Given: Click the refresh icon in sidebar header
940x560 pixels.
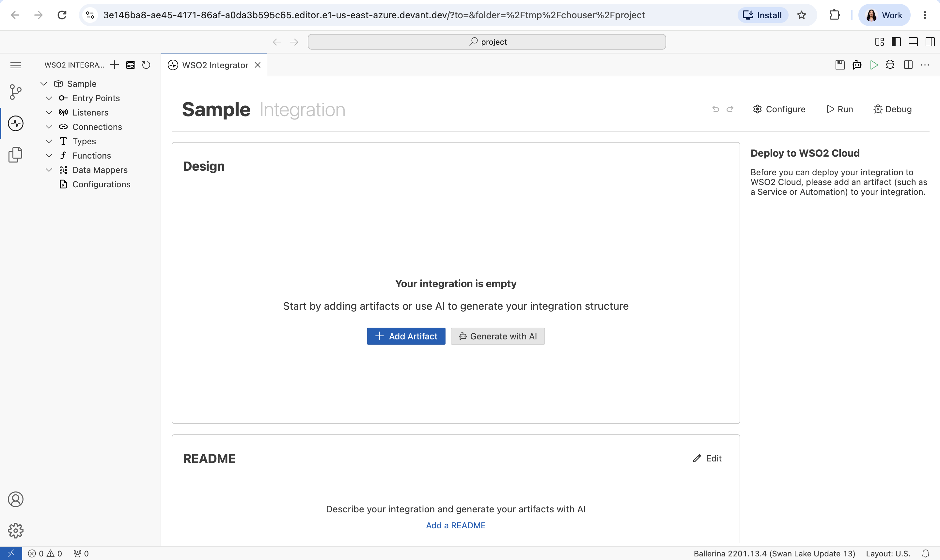Looking at the screenshot, I should [x=146, y=65].
